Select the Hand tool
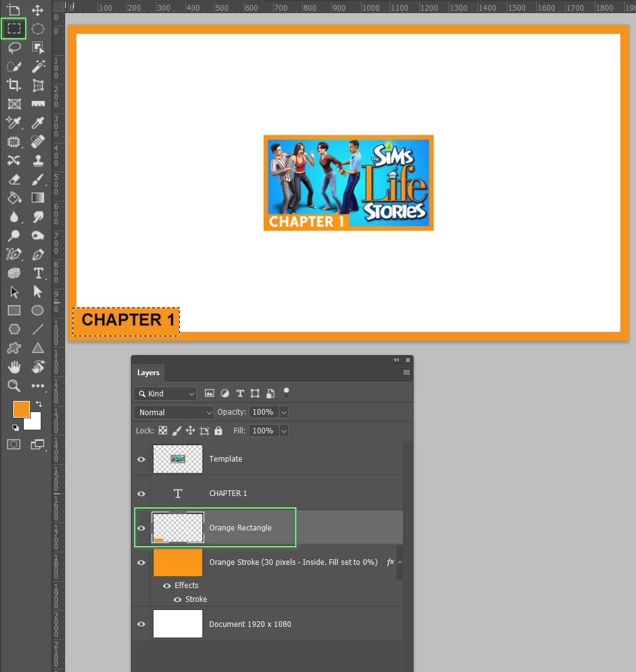This screenshot has height=672, width=636. pyautogui.click(x=14, y=367)
